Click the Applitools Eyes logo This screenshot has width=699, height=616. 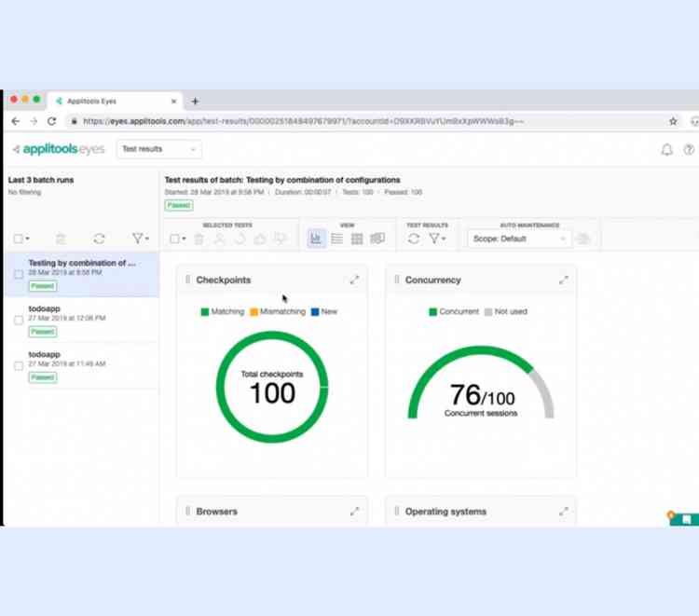[x=59, y=149]
